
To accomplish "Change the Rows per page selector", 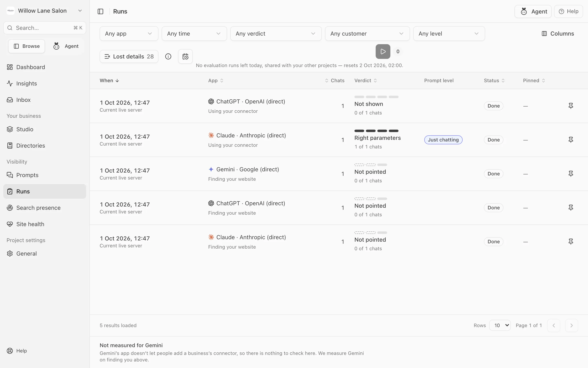I will [x=500, y=325].
